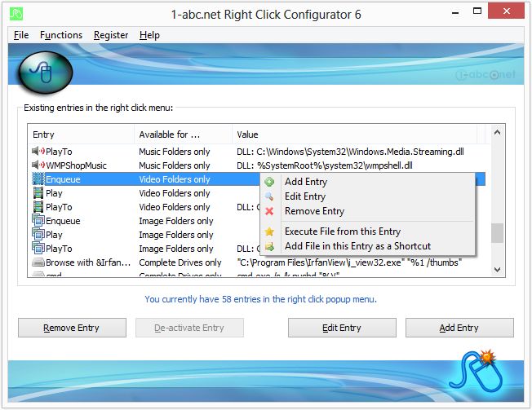Sort by the Value column header
The width and height of the screenshot is (532, 410).
pos(355,134)
